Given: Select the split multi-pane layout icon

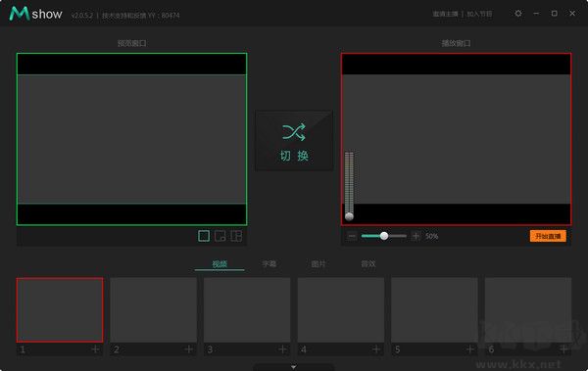Looking at the screenshot, I should click(x=236, y=236).
